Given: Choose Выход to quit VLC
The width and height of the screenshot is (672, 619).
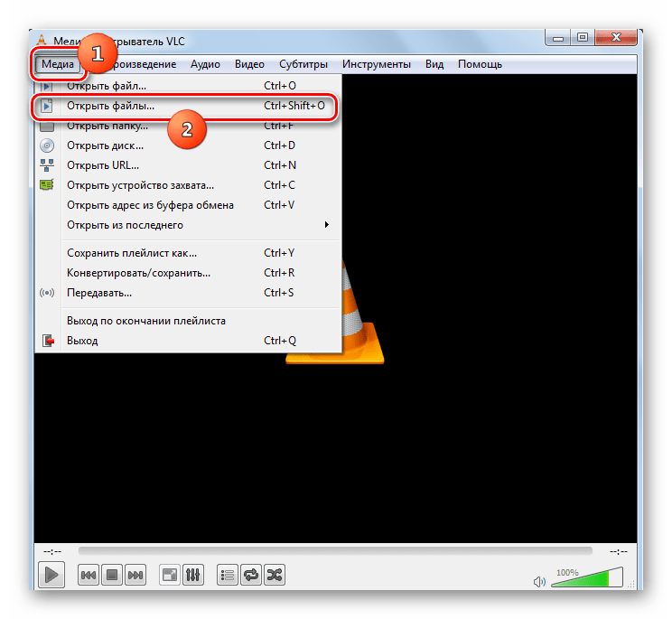Looking at the screenshot, I should coord(188,341).
